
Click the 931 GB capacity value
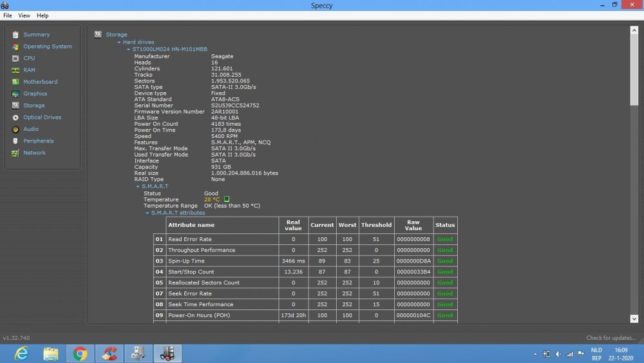coord(221,167)
